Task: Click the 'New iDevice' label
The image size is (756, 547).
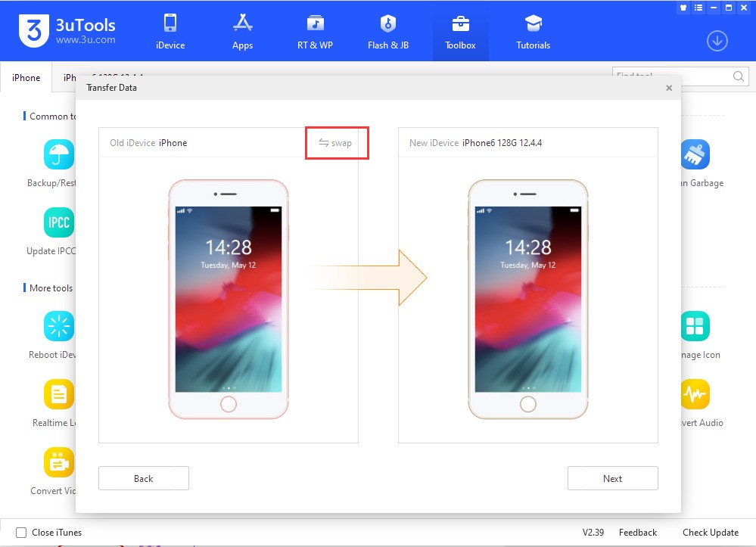Action: pos(434,143)
